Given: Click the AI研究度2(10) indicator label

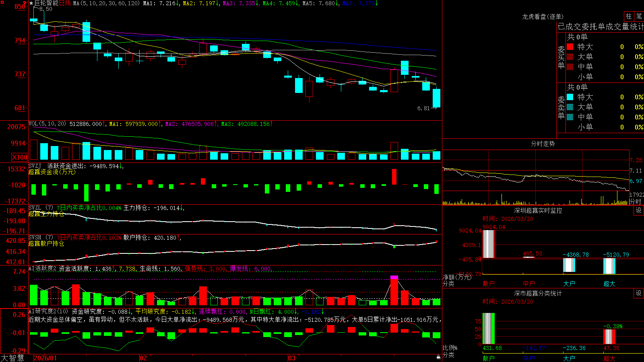Looking at the screenshot, I should pyautogui.click(x=49, y=311).
